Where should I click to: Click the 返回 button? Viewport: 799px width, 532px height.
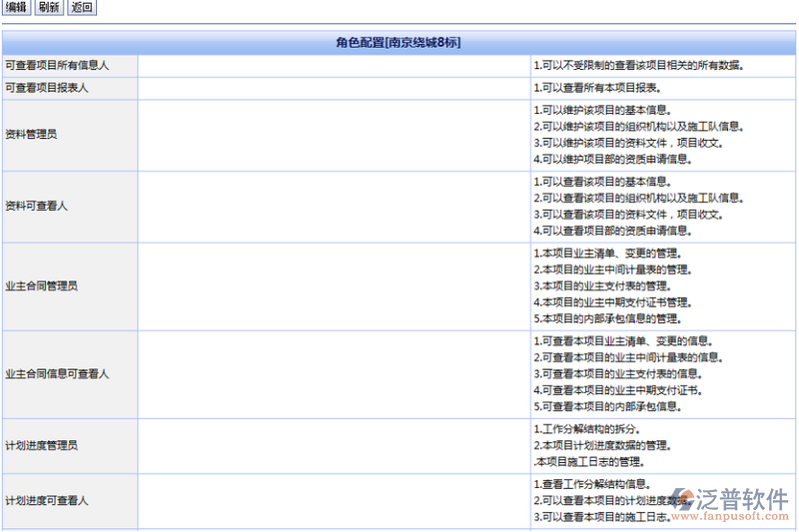click(82, 7)
